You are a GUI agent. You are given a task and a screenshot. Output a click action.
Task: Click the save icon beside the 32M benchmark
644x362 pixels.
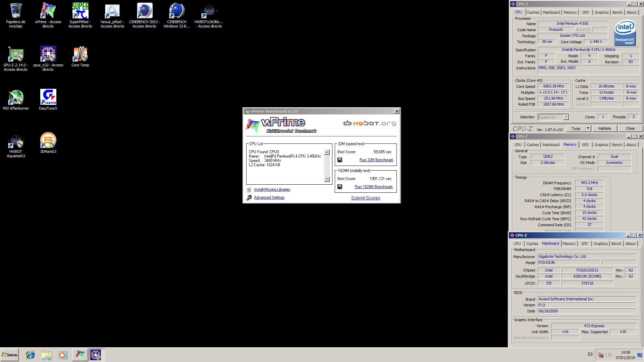point(340,160)
